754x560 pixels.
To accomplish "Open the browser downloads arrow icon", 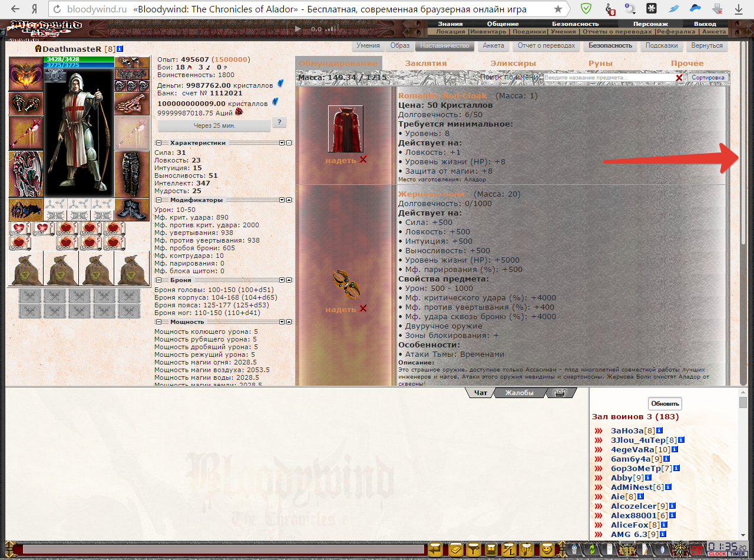I will pyautogui.click(x=738, y=9).
